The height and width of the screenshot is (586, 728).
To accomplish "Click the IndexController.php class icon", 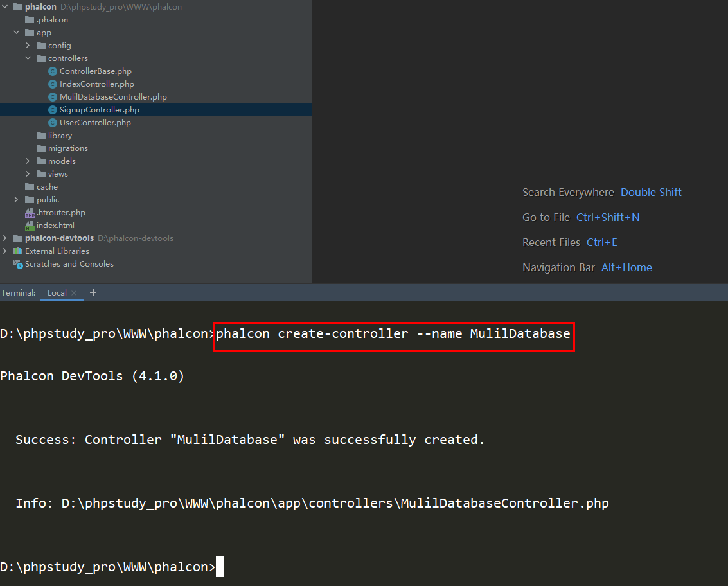I will point(53,84).
